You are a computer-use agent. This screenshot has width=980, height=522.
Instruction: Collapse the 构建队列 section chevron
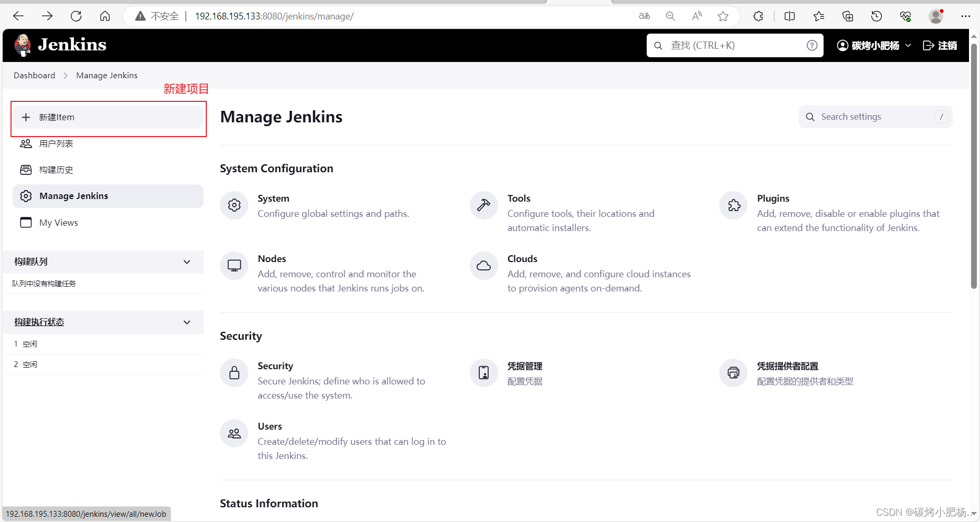187,262
